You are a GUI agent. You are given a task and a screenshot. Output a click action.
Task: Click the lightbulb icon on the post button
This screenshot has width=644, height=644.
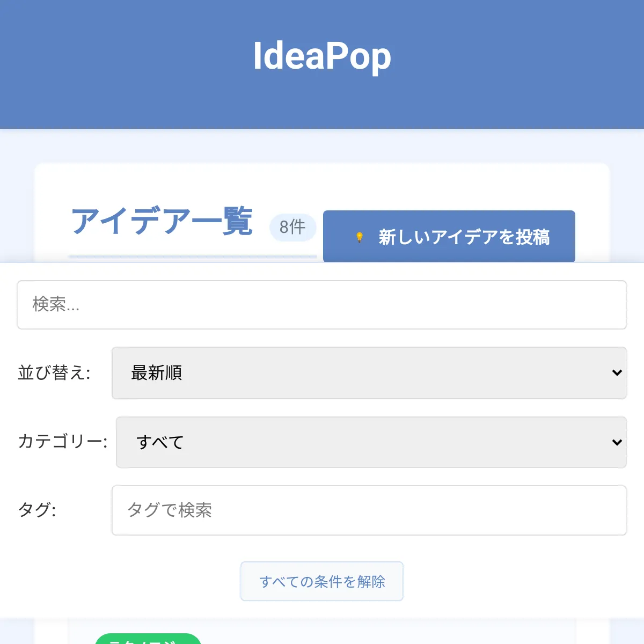pyautogui.click(x=360, y=237)
